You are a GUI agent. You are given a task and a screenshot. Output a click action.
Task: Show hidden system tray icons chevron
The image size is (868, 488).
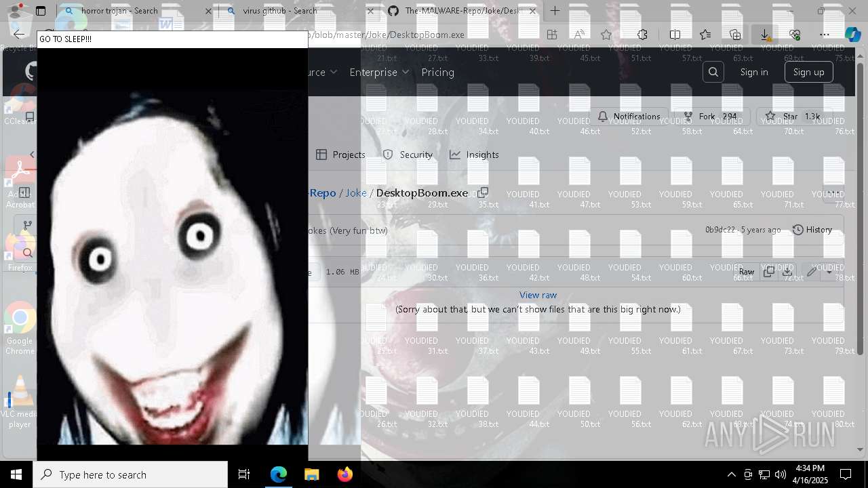click(731, 474)
